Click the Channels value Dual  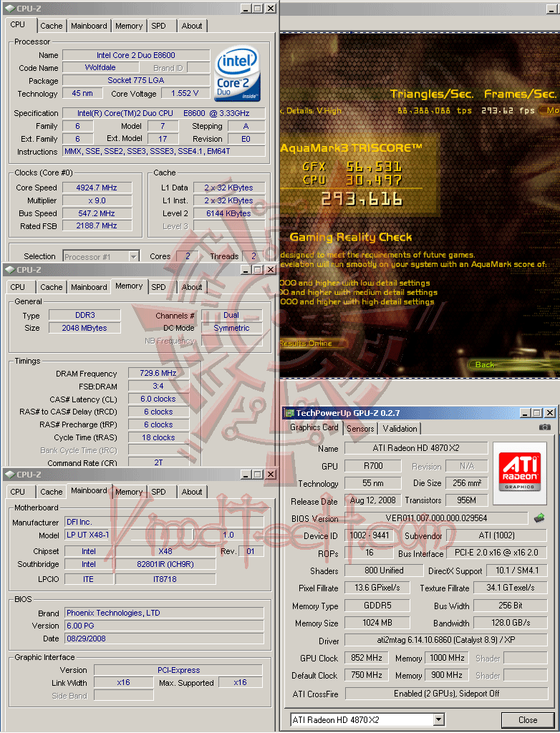pyautogui.click(x=231, y=315)
